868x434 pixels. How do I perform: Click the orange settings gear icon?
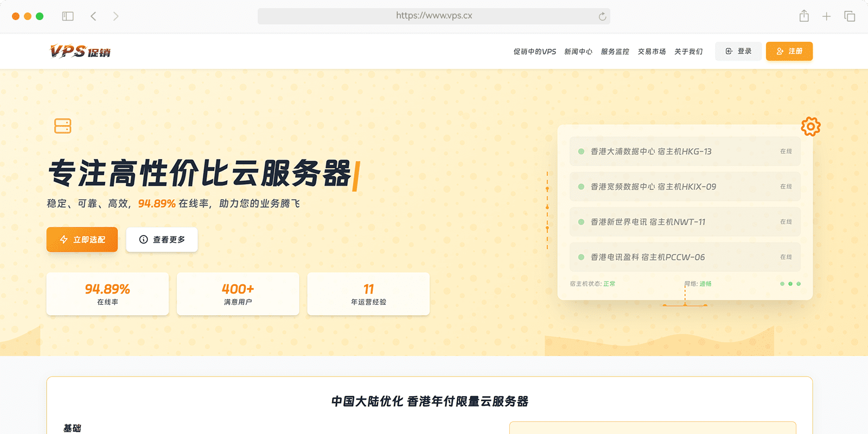pyautogui.click(x=810, y=126)
